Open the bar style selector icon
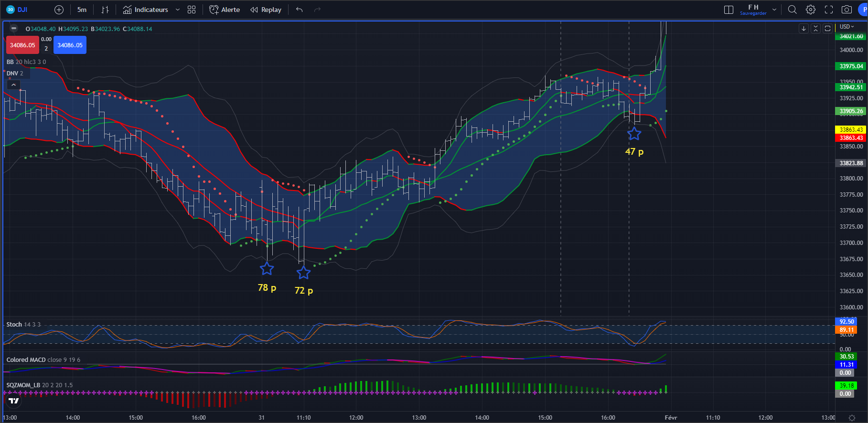 pyautogui.click(x=105, y=10)
